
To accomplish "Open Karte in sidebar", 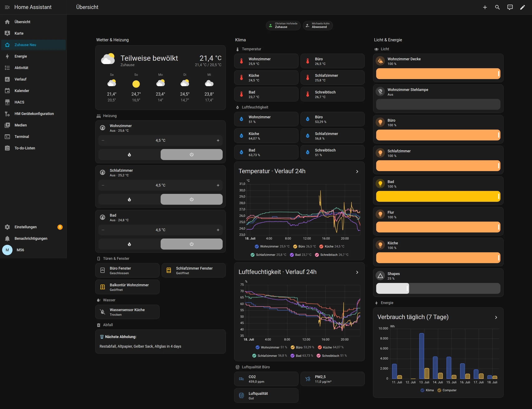I will [x=33, y=33].
